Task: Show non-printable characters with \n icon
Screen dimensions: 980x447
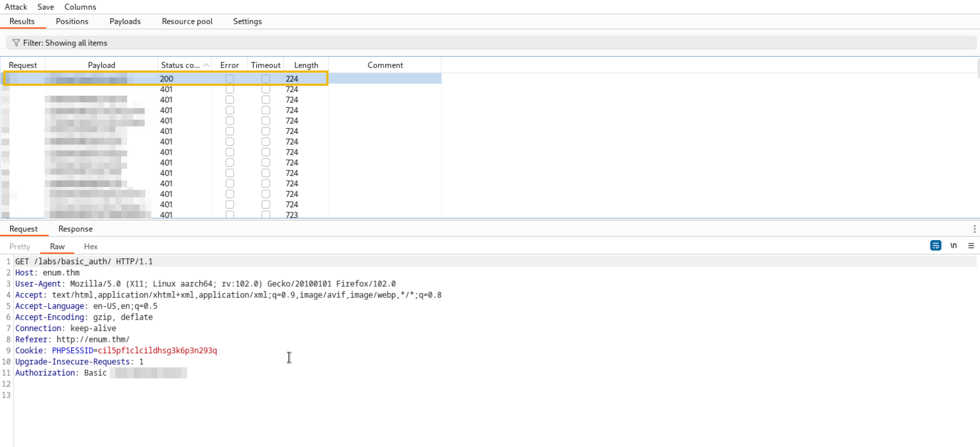Action: (x=953, y=245)
